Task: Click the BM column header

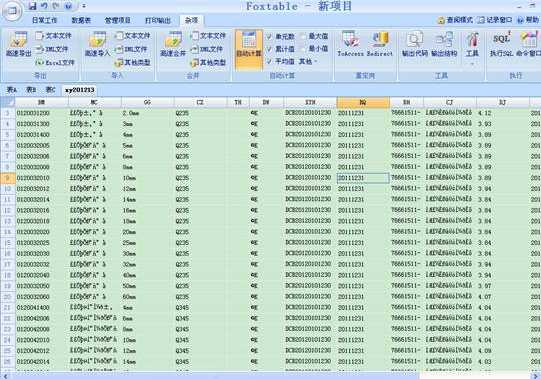Action: pyautogui.click(x=42, y=102)
